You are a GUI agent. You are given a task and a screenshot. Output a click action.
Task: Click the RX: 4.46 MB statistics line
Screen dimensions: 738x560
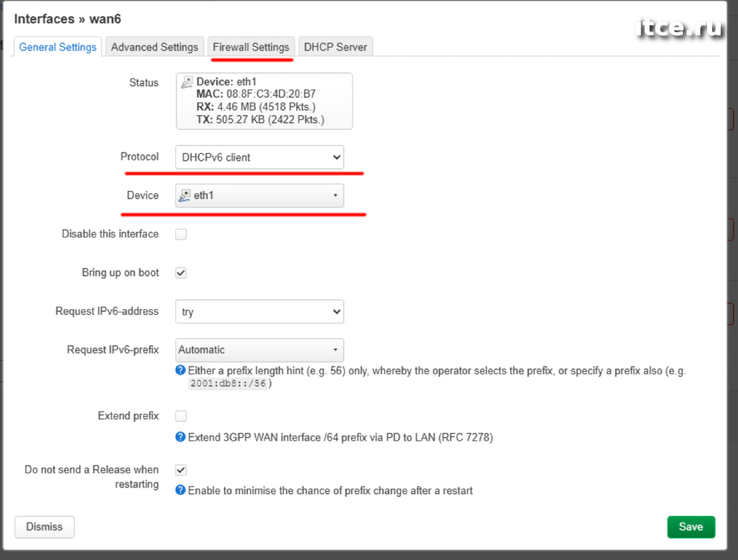(256, 107)
